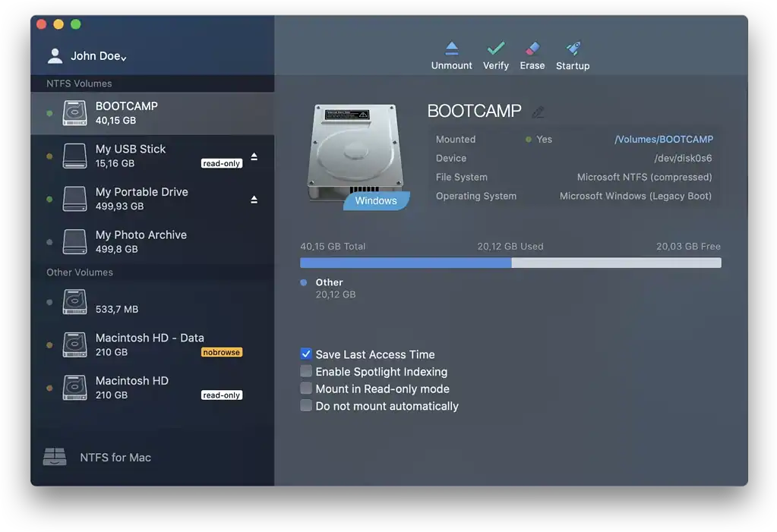Check Mount in Read-only mode
Image resolution: width=777 pixels, height=532 pixels.
(x=306, y=389)
